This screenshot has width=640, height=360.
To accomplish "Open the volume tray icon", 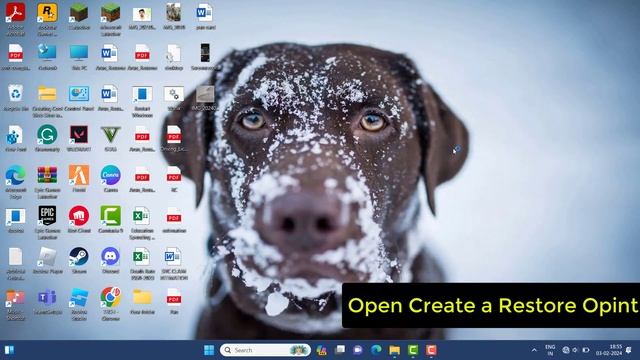I will (x=576, y=350).
